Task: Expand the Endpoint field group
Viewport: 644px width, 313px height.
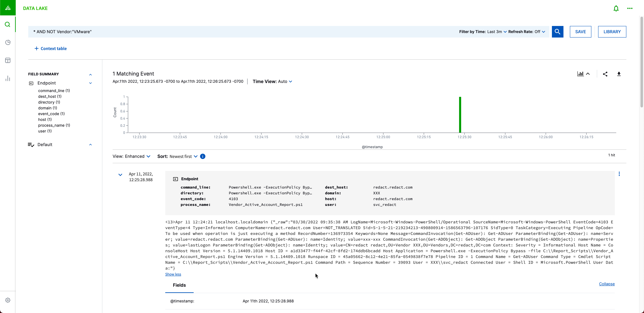Action: (90, 83)
